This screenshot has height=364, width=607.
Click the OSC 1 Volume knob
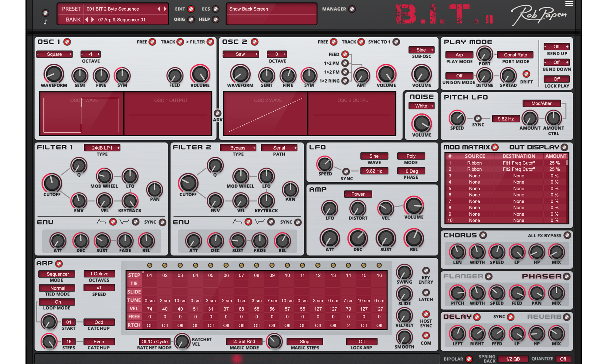point(200,74)
